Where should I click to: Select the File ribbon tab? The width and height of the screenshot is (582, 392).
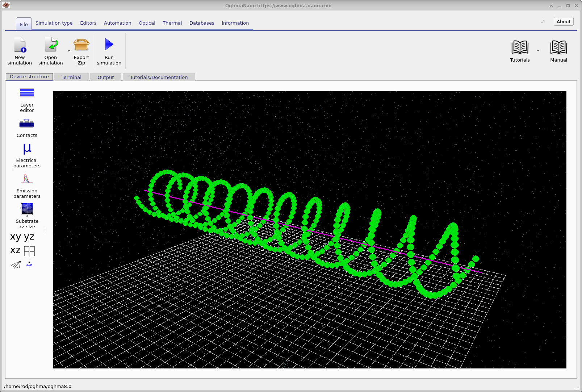click(24, 24)
